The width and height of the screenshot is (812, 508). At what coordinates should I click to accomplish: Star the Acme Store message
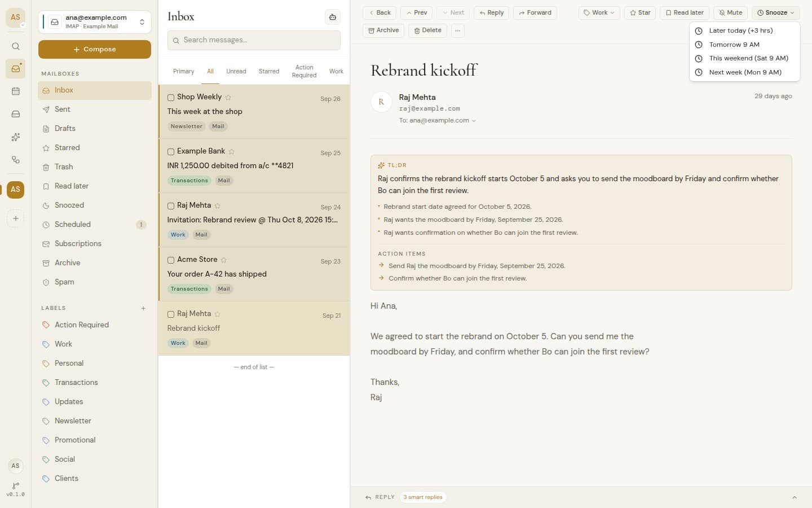point(224,260)
